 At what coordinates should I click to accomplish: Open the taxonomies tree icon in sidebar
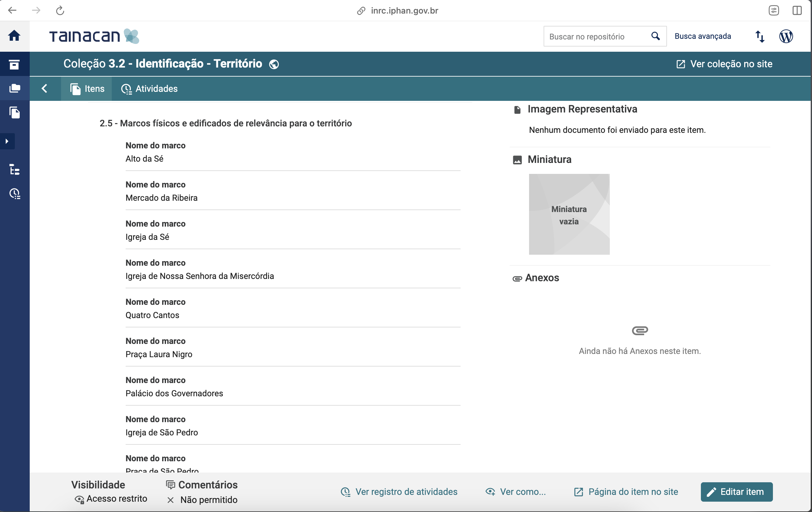point(15,169)
